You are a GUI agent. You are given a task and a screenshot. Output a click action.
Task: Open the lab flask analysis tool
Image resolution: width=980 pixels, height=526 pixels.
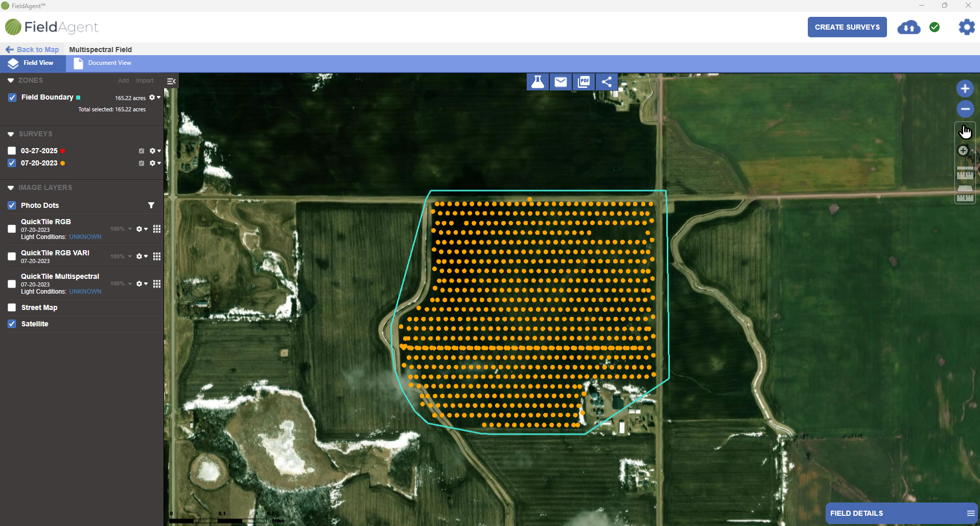coord(538,82)
